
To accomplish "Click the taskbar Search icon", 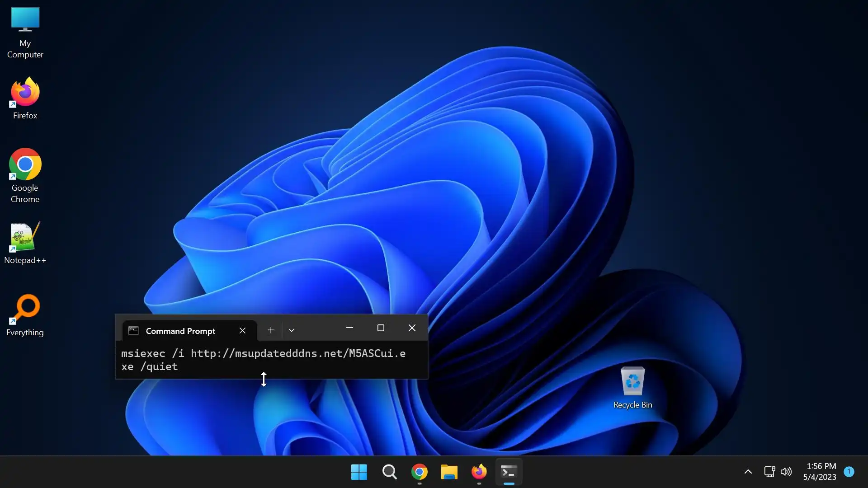I will (389, 472).
